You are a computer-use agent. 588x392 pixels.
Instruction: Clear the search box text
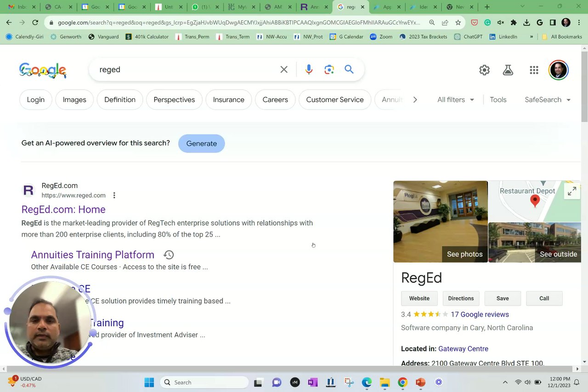pyautogui.click(x=284, y=69)
